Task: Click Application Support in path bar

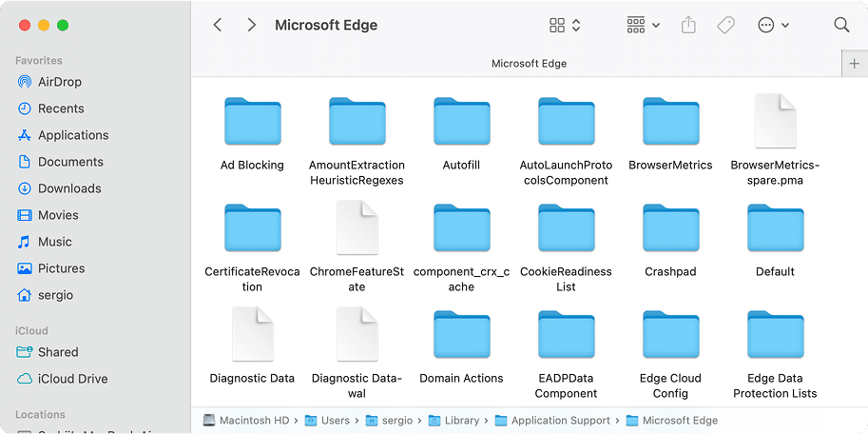Action: coord(552,421)
